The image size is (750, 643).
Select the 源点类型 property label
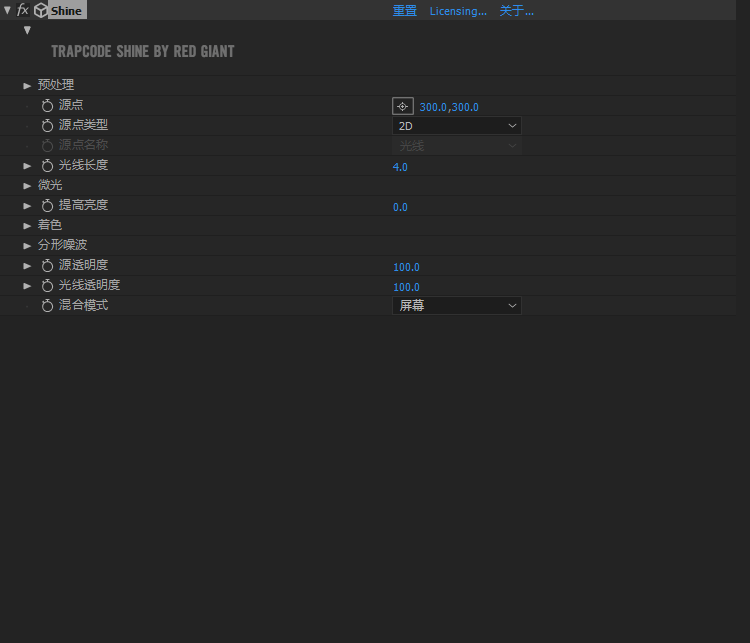click(83, 125)
